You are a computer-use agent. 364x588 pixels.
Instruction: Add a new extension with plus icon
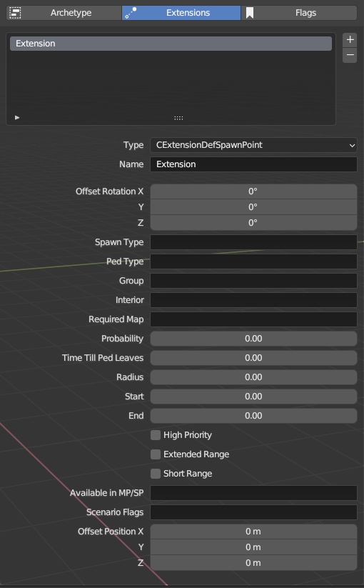350,40
